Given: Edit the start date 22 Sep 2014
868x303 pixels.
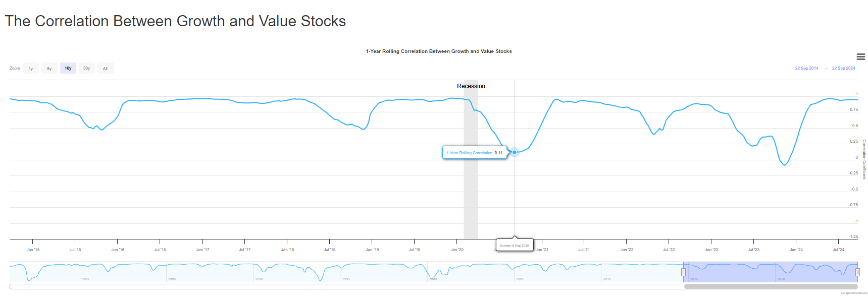Looking at the screenshot, I should click(806, 69).
